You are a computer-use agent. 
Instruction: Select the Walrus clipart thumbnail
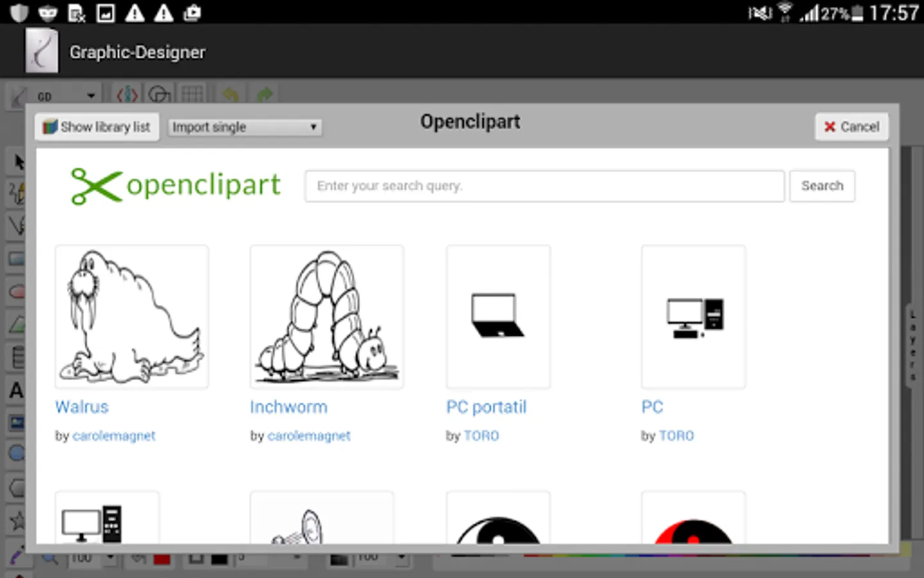pos(132,317)
